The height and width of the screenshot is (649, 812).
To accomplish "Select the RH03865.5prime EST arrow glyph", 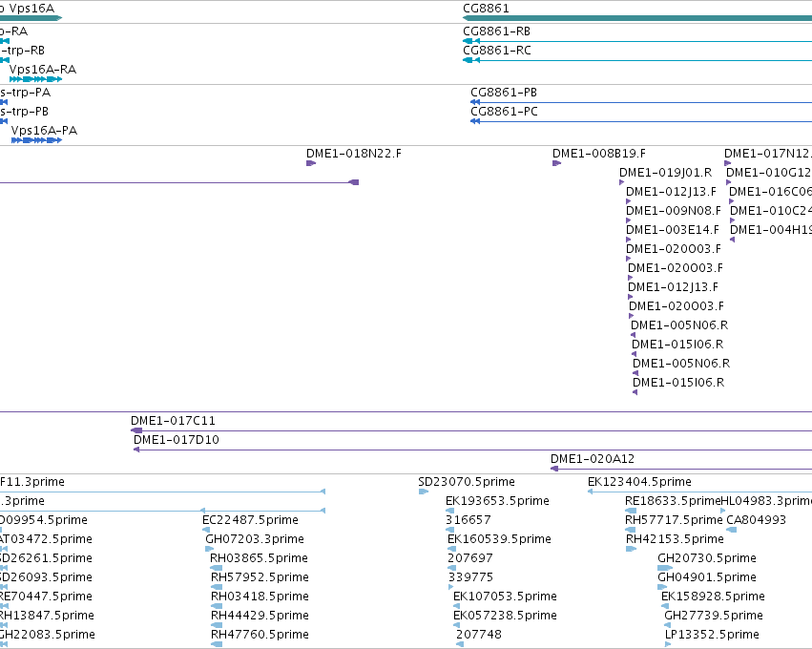I will click(216, 568).
